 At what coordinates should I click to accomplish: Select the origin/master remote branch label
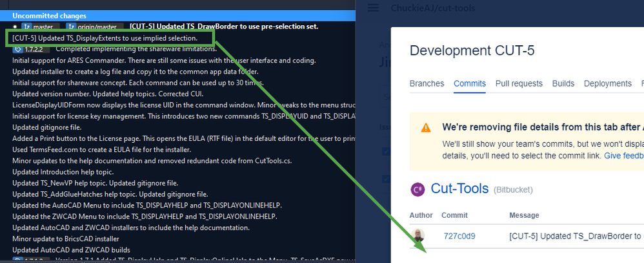tap(95, 26)
